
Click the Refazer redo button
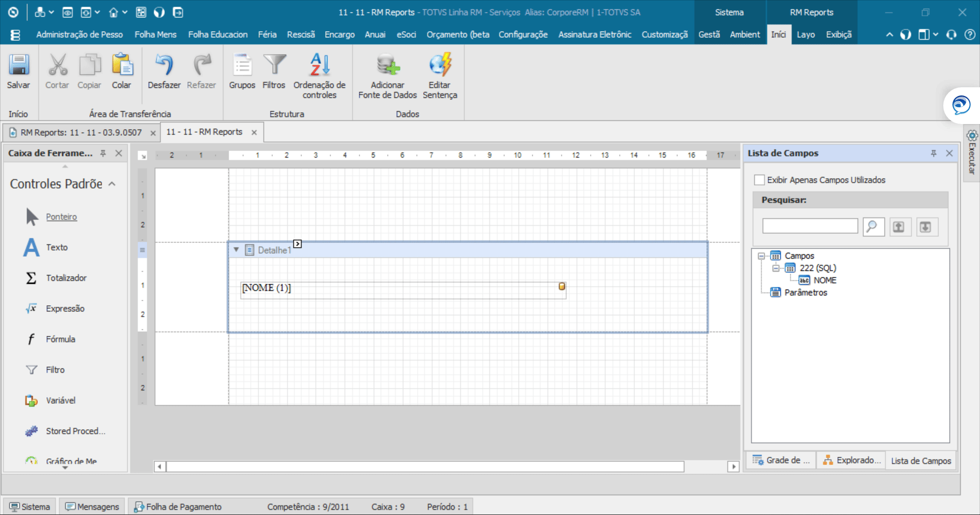click(201, 71)
